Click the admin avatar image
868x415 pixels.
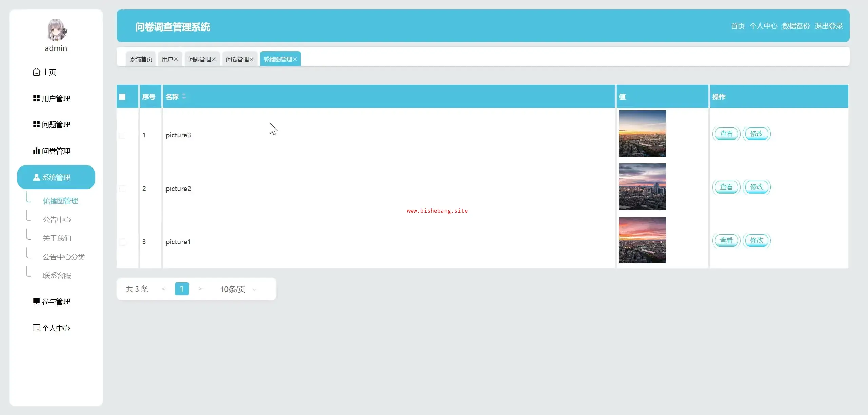(x=56, y=30)
